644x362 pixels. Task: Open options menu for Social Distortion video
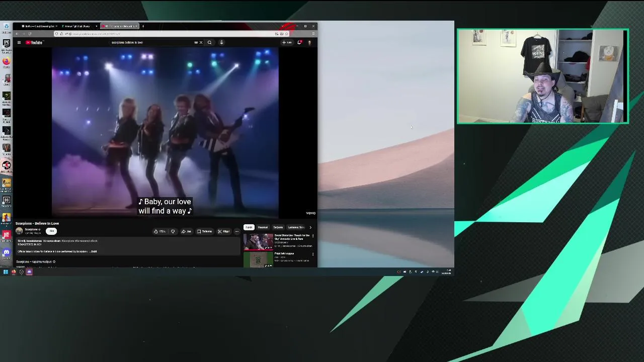click(313, 236)
